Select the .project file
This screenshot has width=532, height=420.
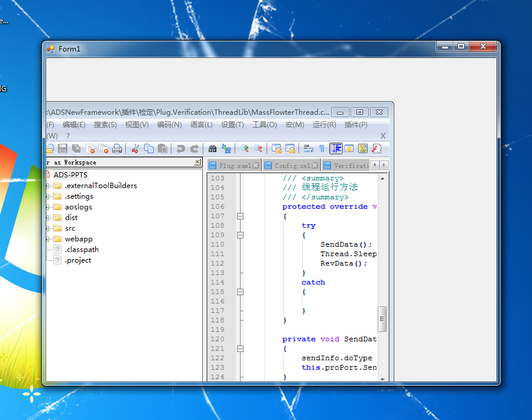tap(78, 260)
